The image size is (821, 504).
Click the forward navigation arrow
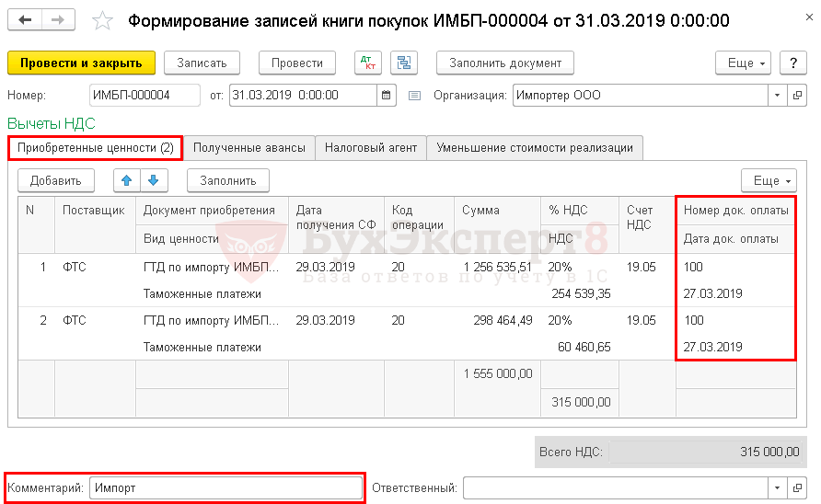(x=59, y=20)
